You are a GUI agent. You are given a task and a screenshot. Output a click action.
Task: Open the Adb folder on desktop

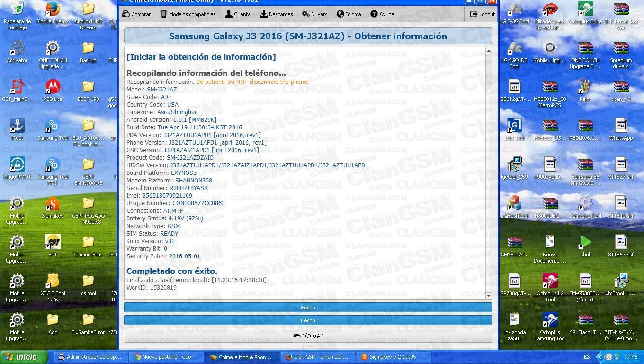click(x=53, y=324)
